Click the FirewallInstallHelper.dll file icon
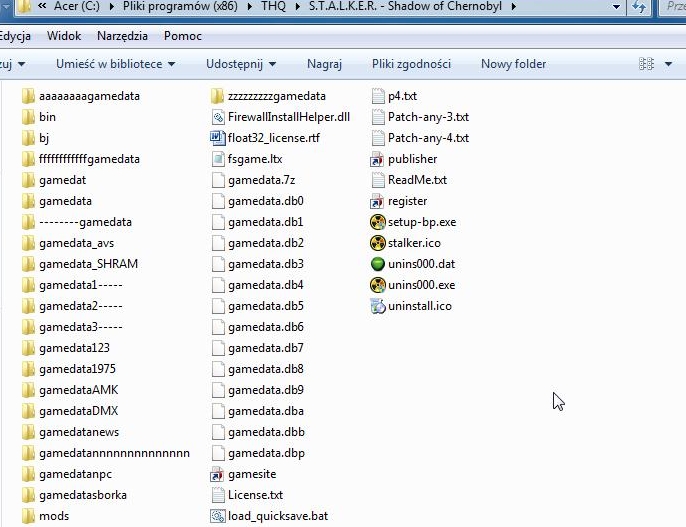The width and height of the screenshot is (686, 527). click(x=218, y=117)
